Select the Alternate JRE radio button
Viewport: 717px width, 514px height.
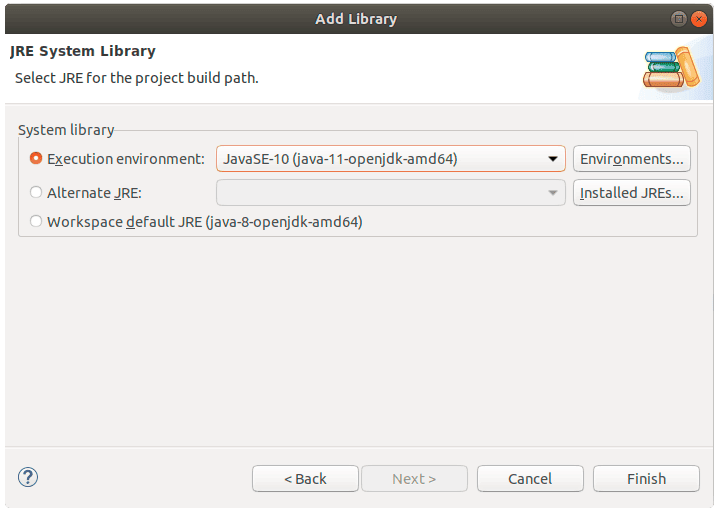pos(36,192)
